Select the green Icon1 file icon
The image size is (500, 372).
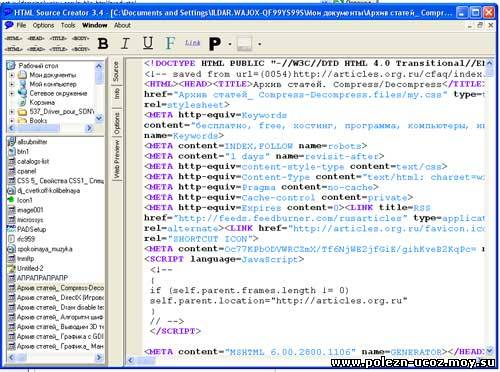tap(12, 200)
